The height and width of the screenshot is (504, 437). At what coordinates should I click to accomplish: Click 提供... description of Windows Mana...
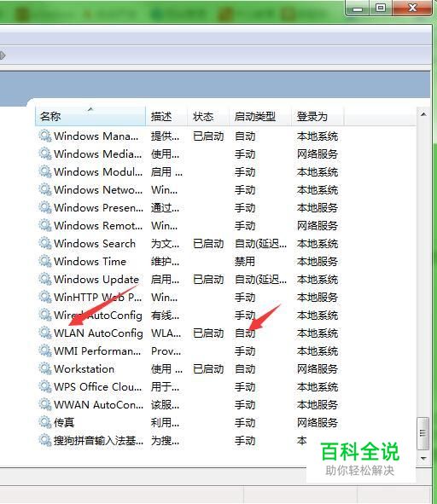click(165, 136)
